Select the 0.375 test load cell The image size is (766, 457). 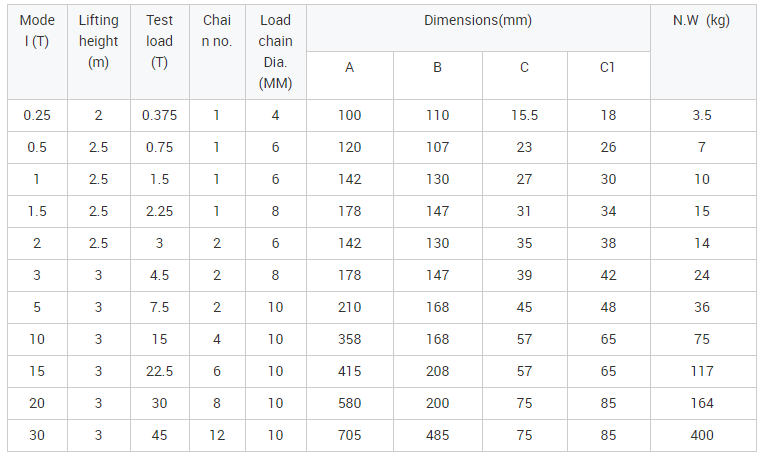(x=160, y=115)
